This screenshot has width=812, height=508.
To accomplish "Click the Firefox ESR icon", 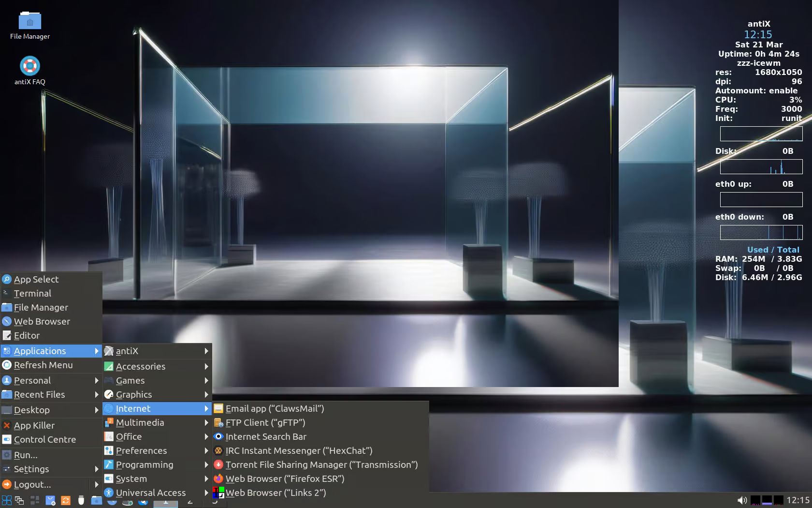I will 218,478.
